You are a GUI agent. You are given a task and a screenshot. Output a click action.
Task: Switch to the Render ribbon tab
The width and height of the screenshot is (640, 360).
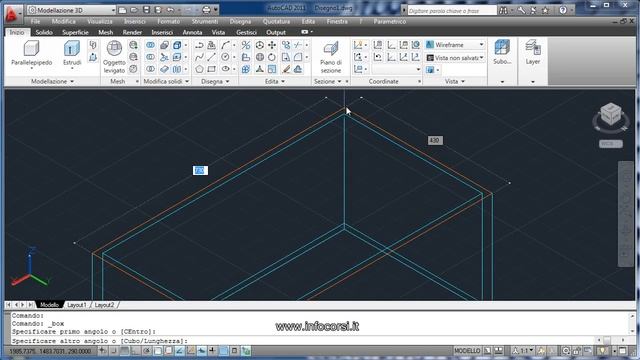click(132, 32)
